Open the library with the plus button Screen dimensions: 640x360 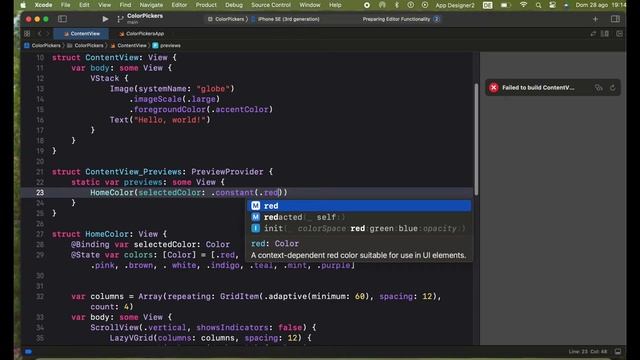[595, 19]
